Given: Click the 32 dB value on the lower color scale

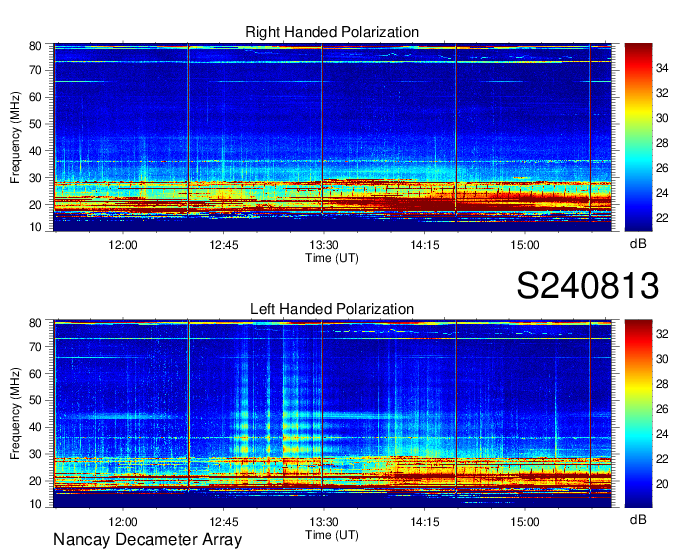Looking at the screenshot, I should (662, 334).
